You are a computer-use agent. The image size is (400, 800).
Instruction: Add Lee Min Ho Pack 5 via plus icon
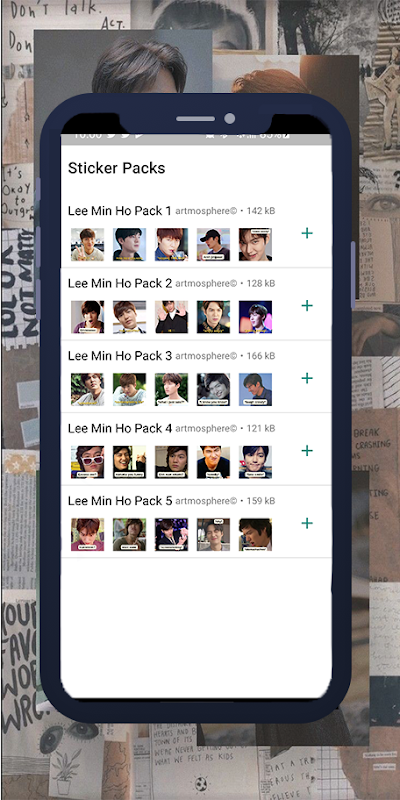point(307,523)
